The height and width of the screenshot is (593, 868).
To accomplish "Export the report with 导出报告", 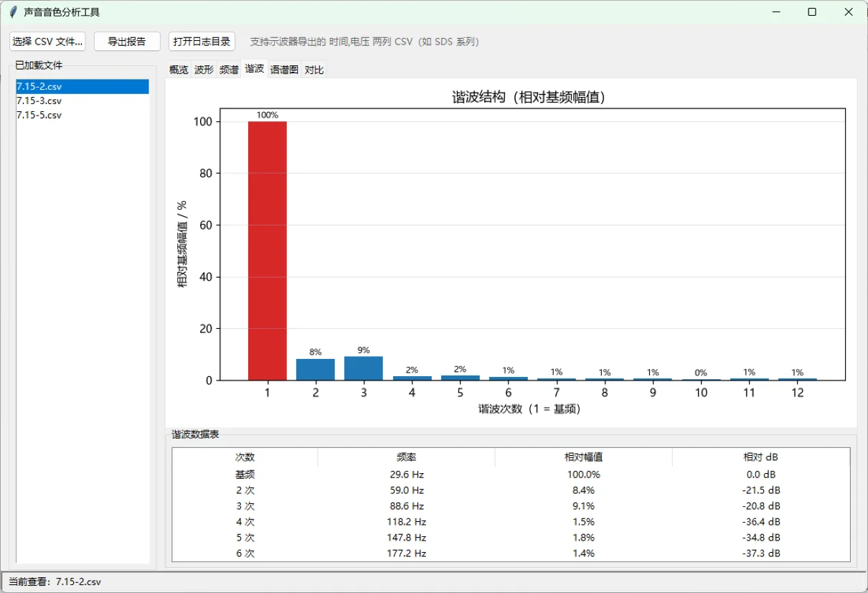I will (x=127, y=42).
